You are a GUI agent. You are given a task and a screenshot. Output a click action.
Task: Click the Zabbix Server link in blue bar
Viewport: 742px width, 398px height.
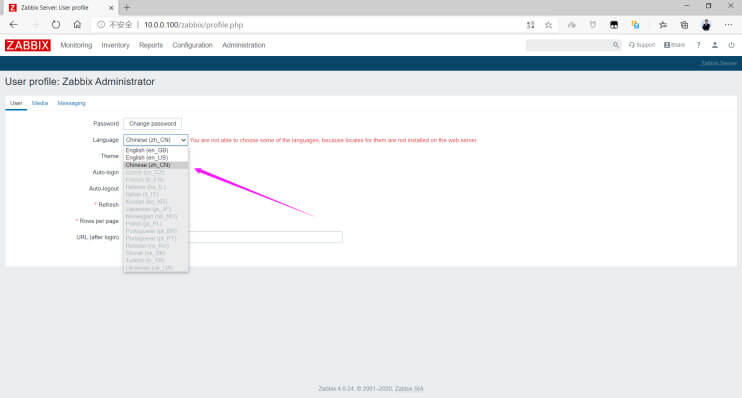click(719, 63)
